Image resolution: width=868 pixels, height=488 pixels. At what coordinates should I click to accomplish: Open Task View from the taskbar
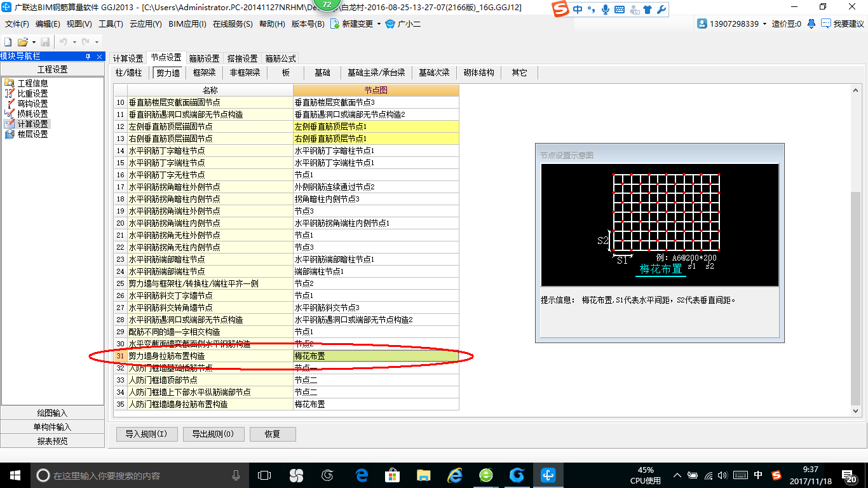click(264, 475)
